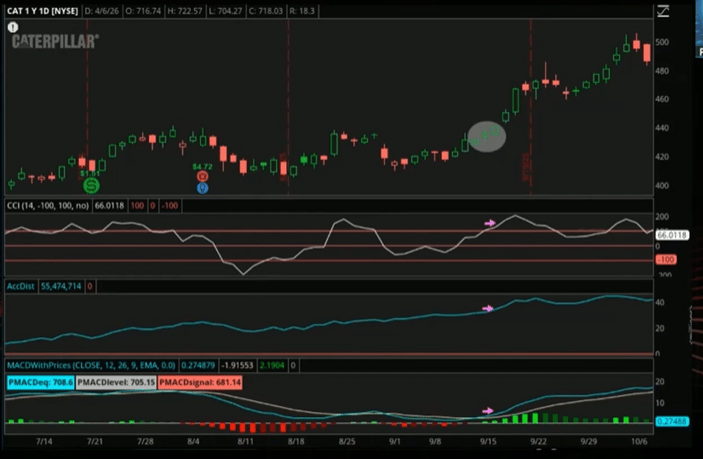Select the O: 716.74 open value

coord(143,11)
